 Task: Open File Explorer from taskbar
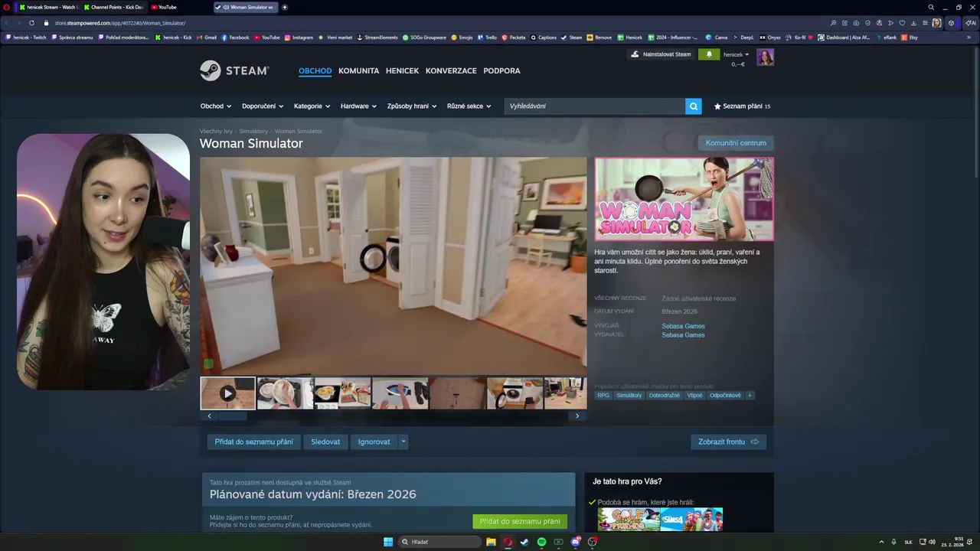pos(491,542)
